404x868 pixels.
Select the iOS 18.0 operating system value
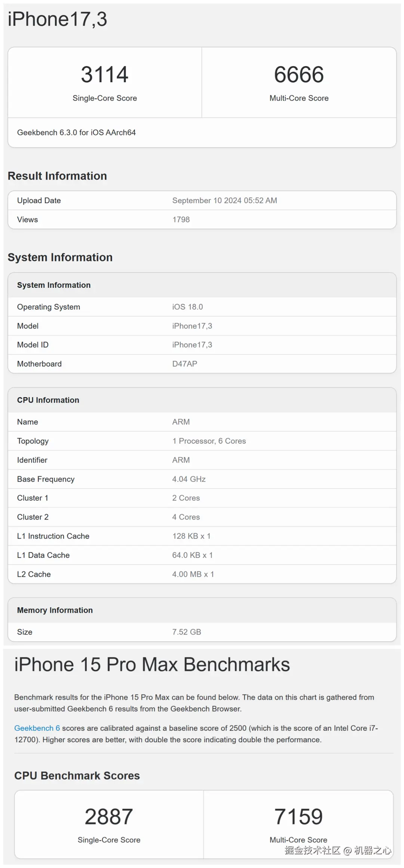click(x=187, y=307)
